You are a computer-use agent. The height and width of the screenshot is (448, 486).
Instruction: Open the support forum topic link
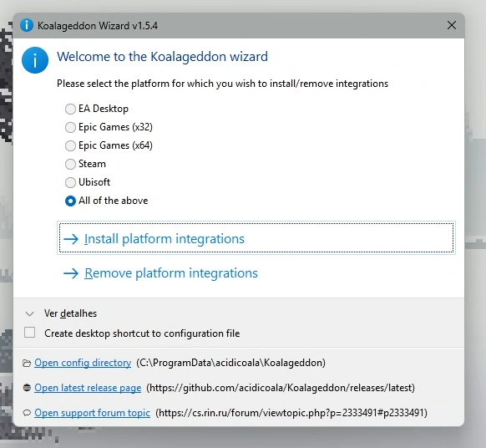pos(93,413)
